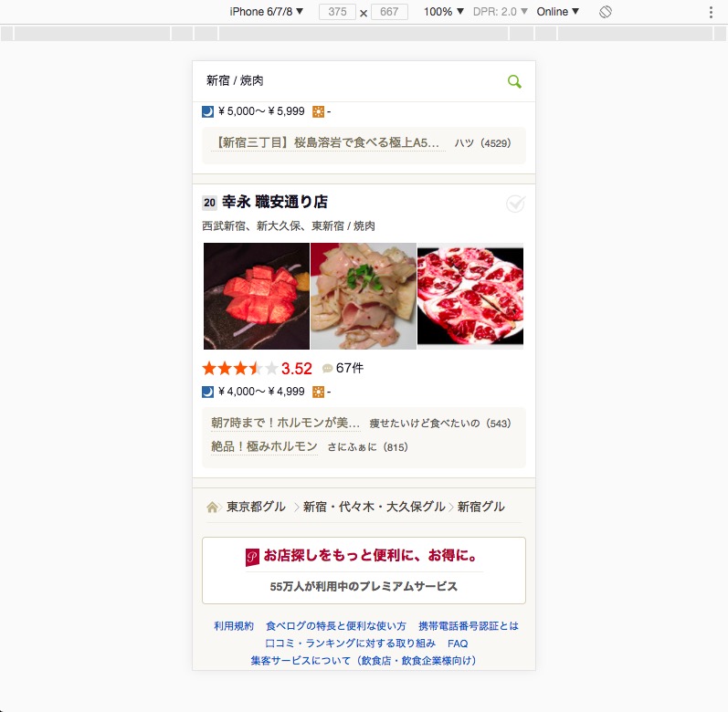Open the 利用規約 footer link

[234, 626]
